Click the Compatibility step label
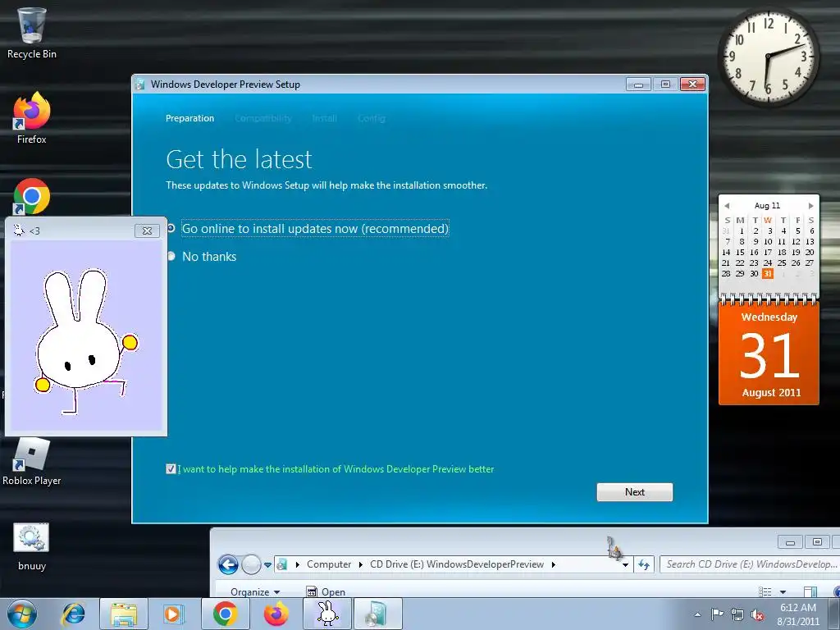This screenshot has width=840, height=630. coord(263,118)
